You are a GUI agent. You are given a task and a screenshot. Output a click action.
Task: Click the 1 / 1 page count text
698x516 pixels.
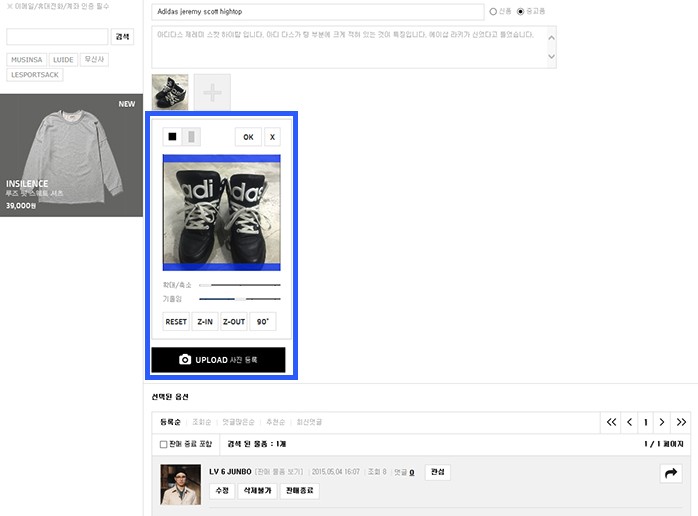[664, 444]
